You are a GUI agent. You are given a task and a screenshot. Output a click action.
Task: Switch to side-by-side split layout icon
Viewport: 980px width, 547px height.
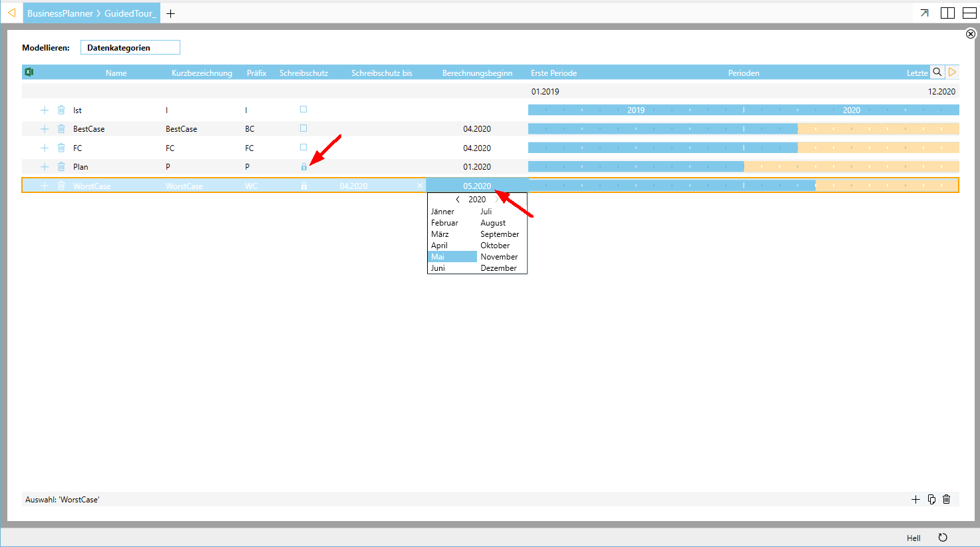click(947, 13)
